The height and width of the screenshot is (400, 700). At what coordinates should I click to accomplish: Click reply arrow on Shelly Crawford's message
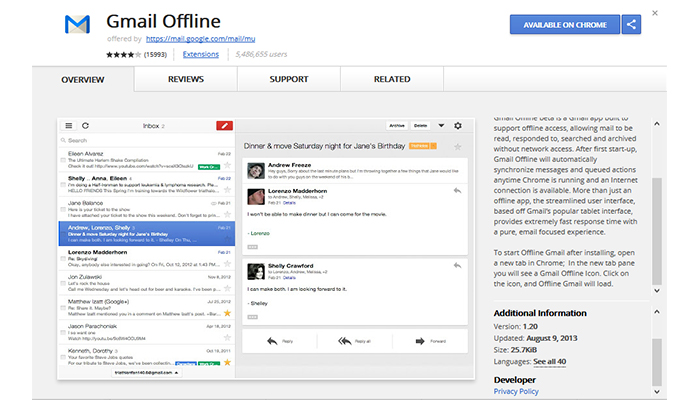coord(457,266)
